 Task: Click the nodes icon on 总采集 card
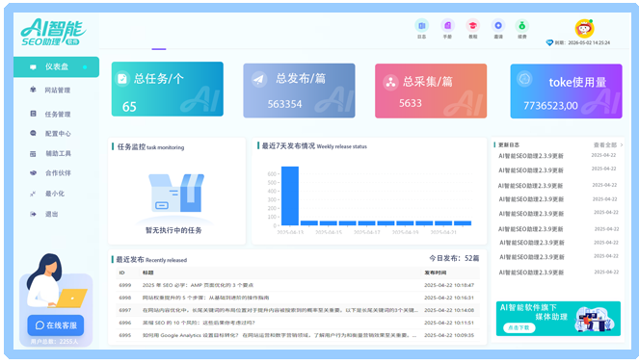[x=390, y=82]
